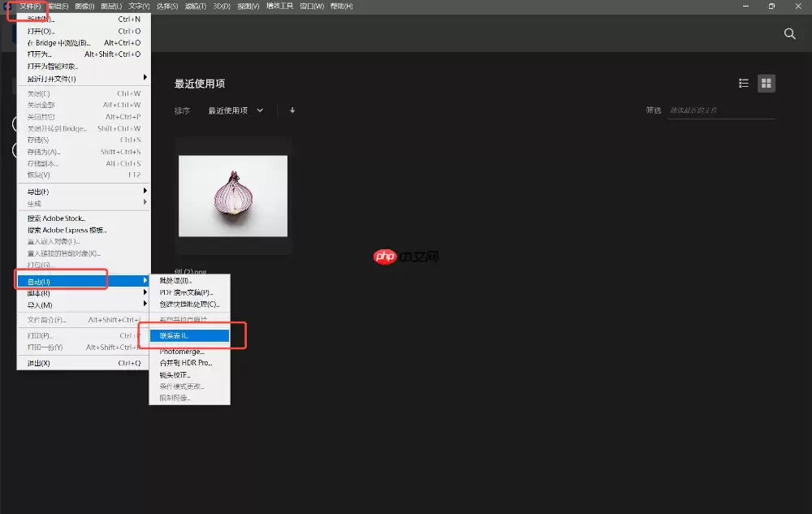
Task: Open the 窗口 (Window) menu
Action: tap(314, 6)
